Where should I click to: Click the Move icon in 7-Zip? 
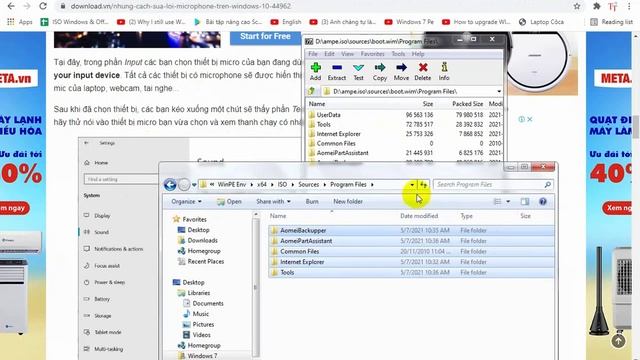[x=401, y=71]
